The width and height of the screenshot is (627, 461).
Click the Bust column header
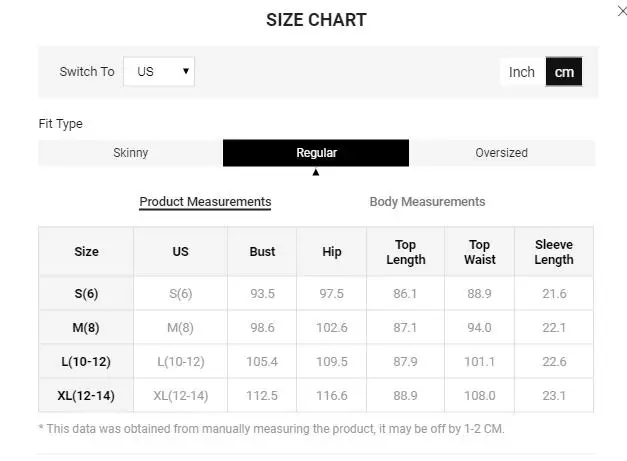point(262,252)
